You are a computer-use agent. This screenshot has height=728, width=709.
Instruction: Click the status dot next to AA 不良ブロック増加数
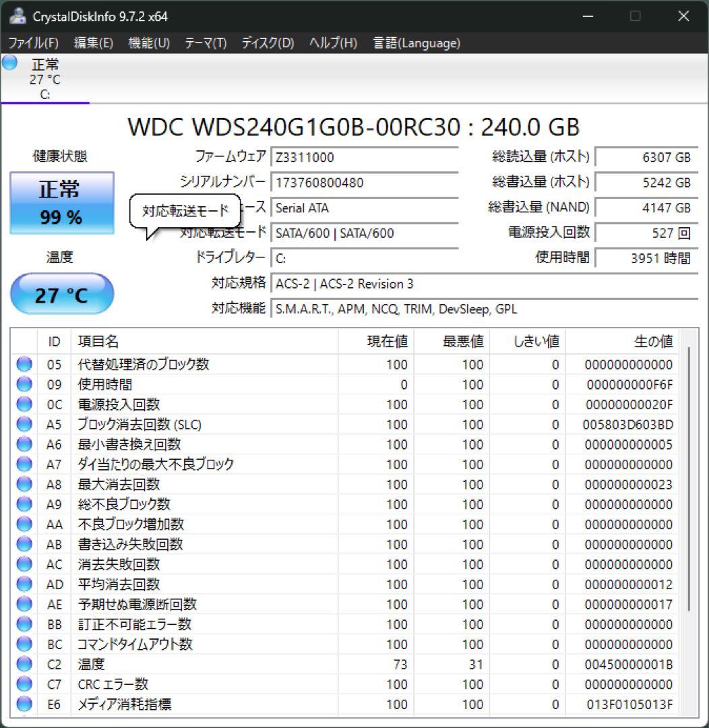click(24, 524)
